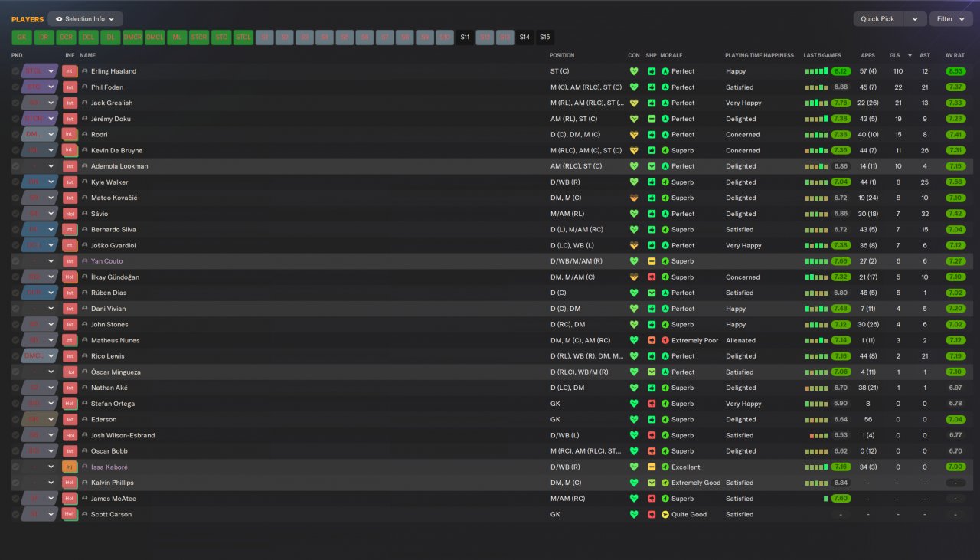This screenshot has height=560, width=980.
Task: Click Erling Haaland's condition heart icon
Action: pos(633,71)
